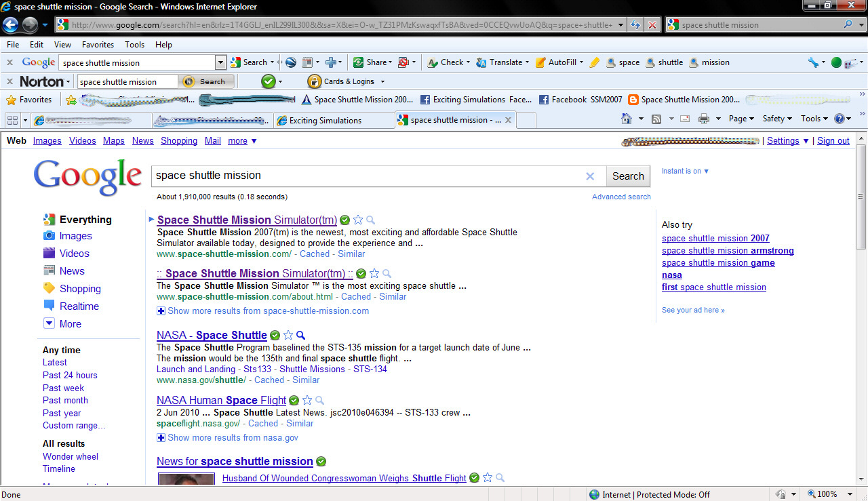This screenshot has height=501, width=868.
Task: Open the Google Toolbar Share dropdown
Action: pos(390,62)
